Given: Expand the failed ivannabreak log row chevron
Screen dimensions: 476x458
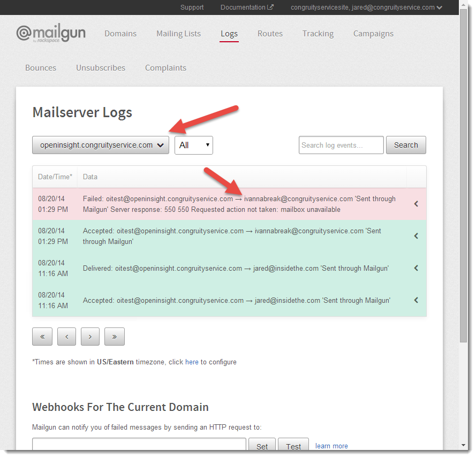Looking at the screenshot, I should [416, 204].
